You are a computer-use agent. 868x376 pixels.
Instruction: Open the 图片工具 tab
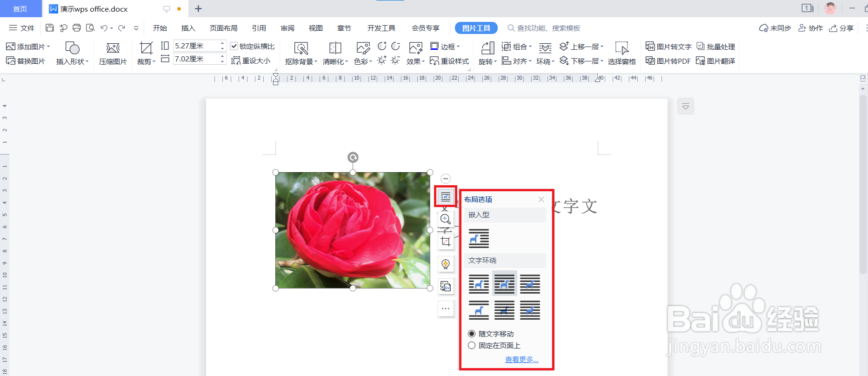(476, 28)
